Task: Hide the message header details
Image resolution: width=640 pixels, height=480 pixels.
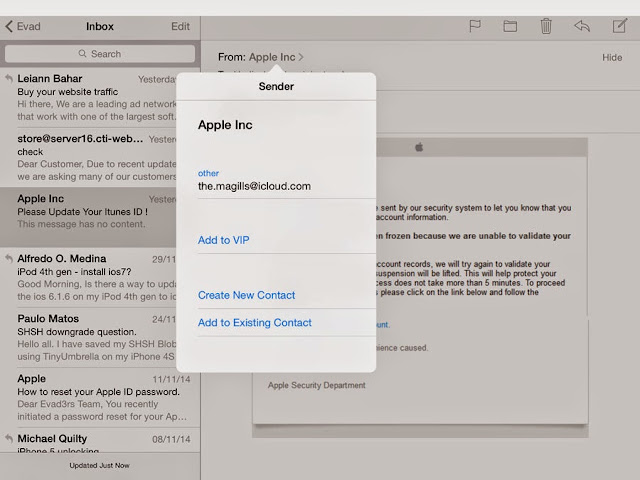Action: 612,58
